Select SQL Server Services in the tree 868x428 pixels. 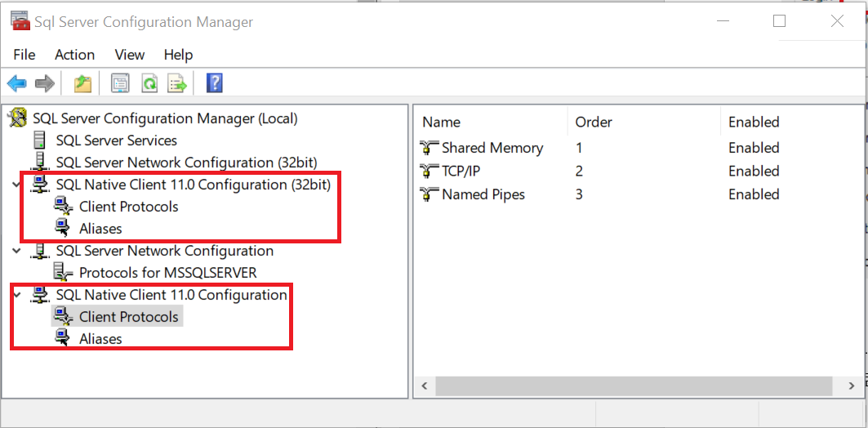tap(116, 140)
